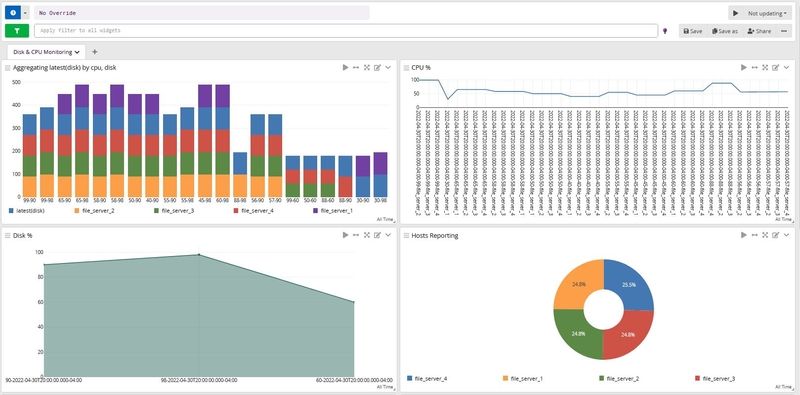Click the orange donut slice
Viewport: 800px width, 395px height.
[x=578, y=285]
